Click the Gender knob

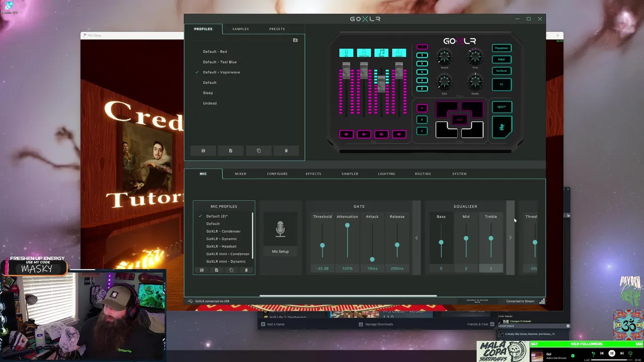click(475, 81)
